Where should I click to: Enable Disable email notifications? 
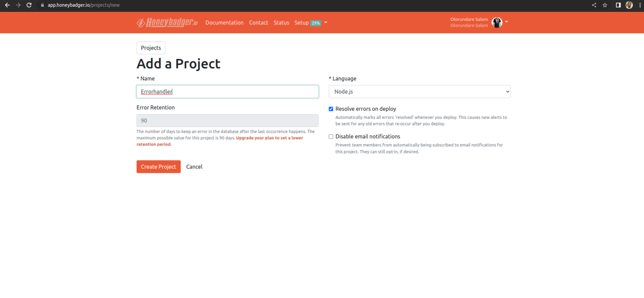(330, 136)
